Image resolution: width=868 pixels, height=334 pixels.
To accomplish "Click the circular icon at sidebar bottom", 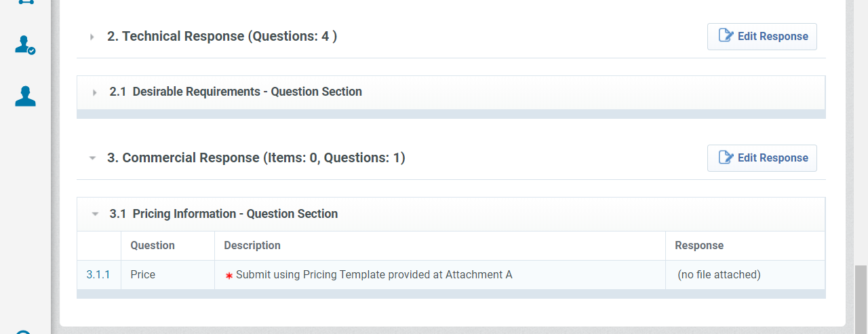I will [x=24, y=332].
